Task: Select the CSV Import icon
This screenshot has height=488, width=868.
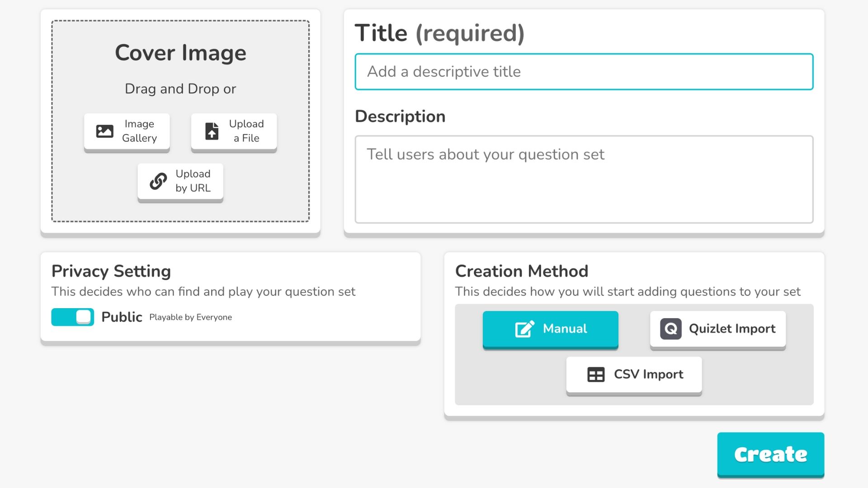Action: point(596,374)
